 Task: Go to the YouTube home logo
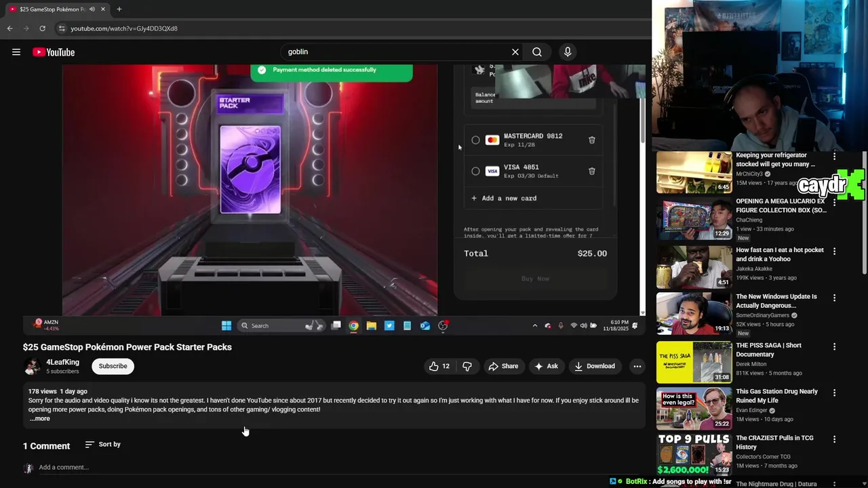tap(54, 52)
